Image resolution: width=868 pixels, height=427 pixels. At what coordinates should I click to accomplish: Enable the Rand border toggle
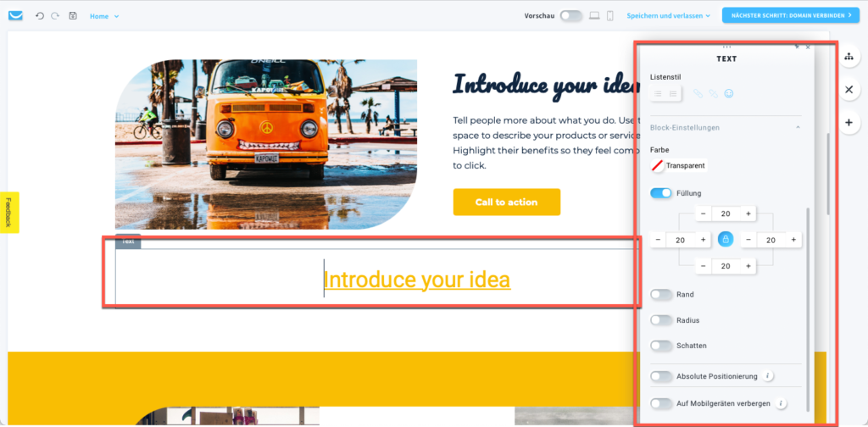661,294
